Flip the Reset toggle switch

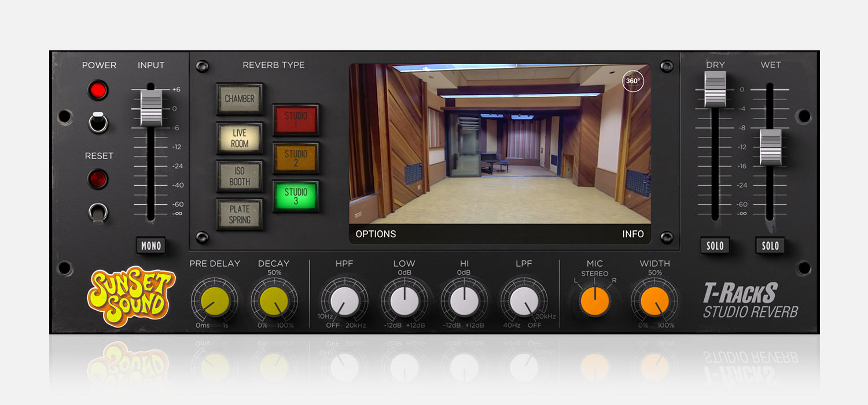(98, 213)
